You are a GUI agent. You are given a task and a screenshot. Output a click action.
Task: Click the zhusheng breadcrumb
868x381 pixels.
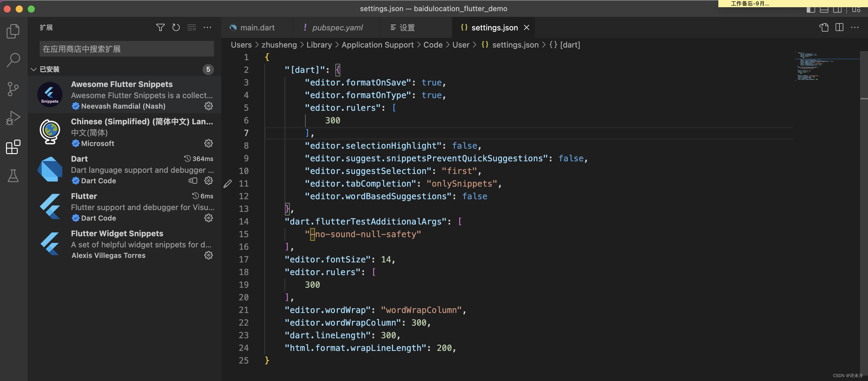click(279, 45)
